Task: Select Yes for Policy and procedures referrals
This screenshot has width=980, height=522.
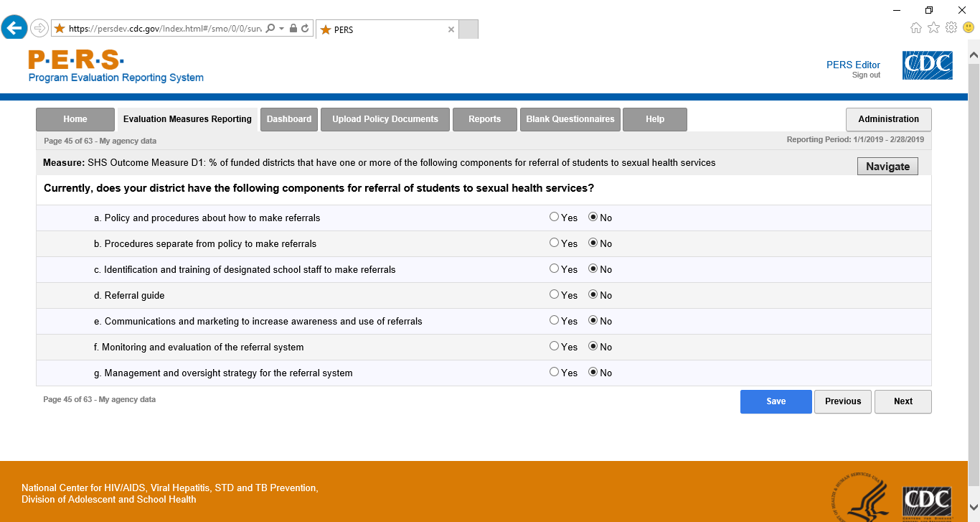Action: 554,217
